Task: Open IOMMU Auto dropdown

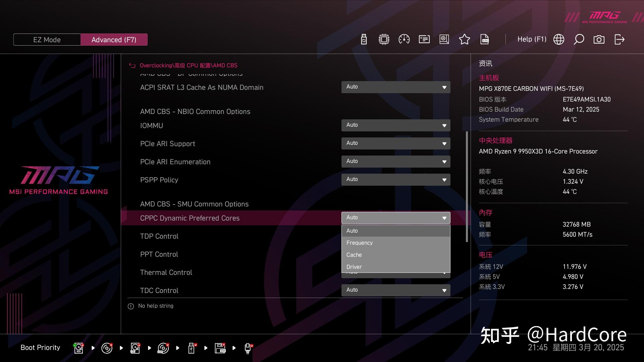Action: pos(396,125)
